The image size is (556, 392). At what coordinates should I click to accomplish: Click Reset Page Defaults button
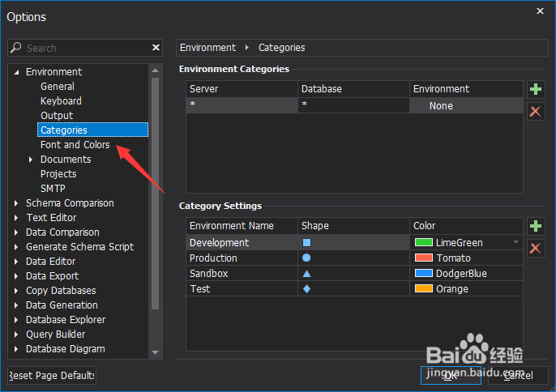(x=52, y=376)
